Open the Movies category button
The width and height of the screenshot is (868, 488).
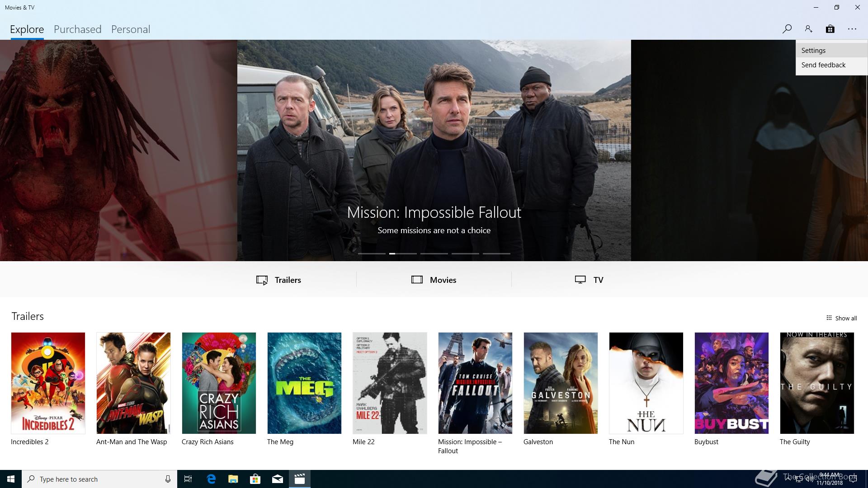click(x=434, y=280)
